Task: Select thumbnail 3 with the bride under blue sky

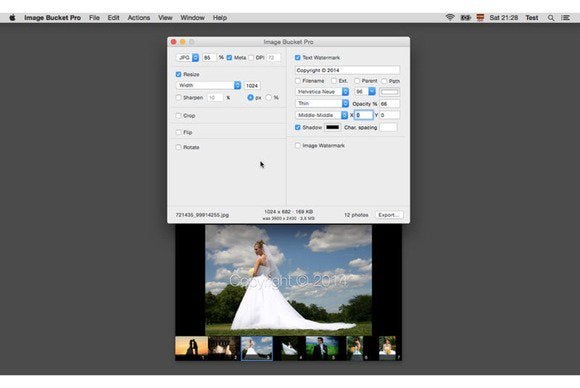Action: pos(257,348)
